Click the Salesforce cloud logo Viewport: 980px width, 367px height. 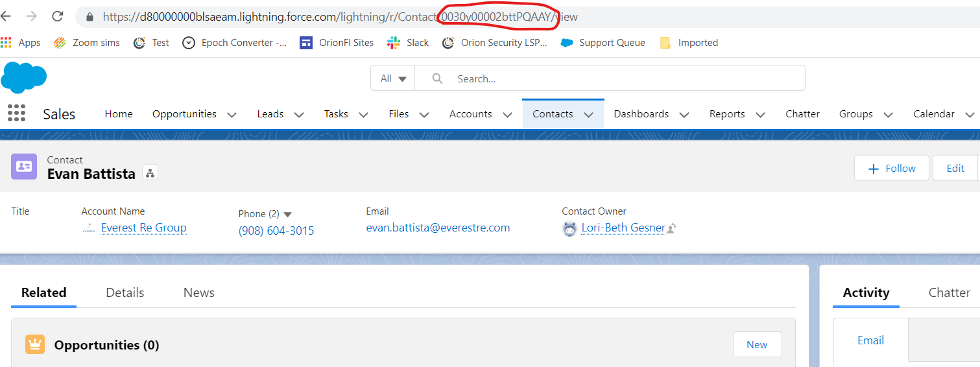coord(24,77)
